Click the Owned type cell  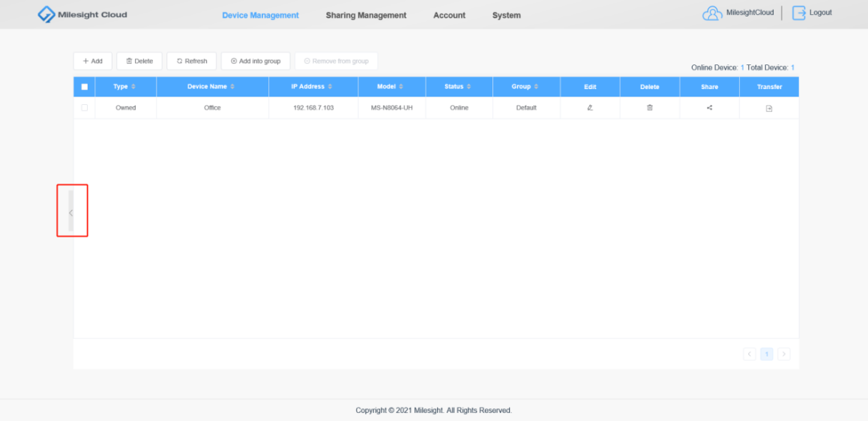coord(126,108)
